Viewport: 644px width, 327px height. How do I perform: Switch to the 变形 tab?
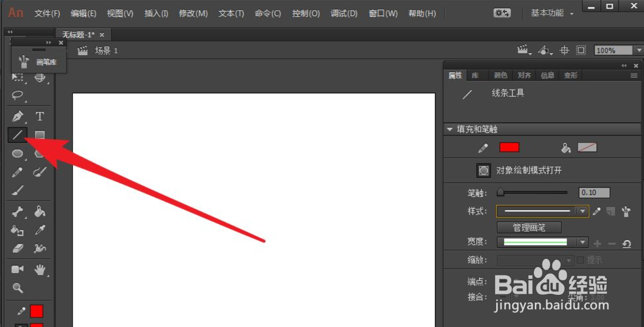pos(570,75)
